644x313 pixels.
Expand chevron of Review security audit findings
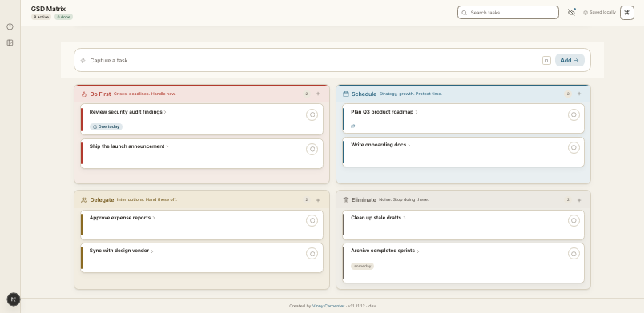[165, 112]
